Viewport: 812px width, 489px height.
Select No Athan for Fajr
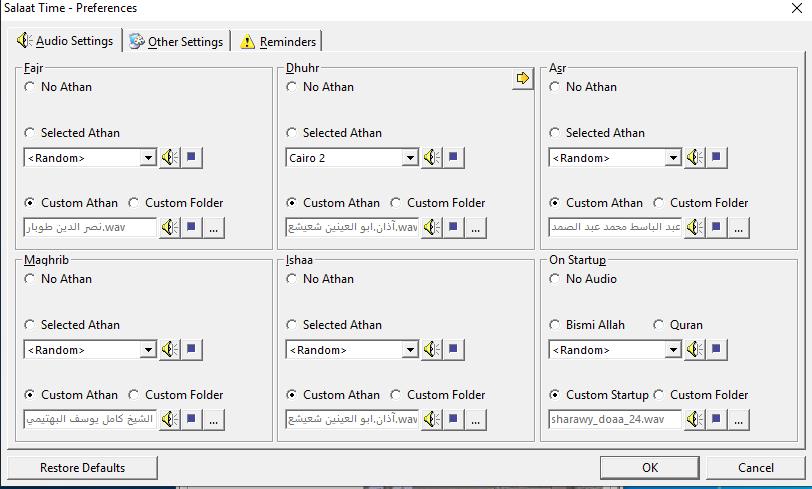tap(30, 87)
